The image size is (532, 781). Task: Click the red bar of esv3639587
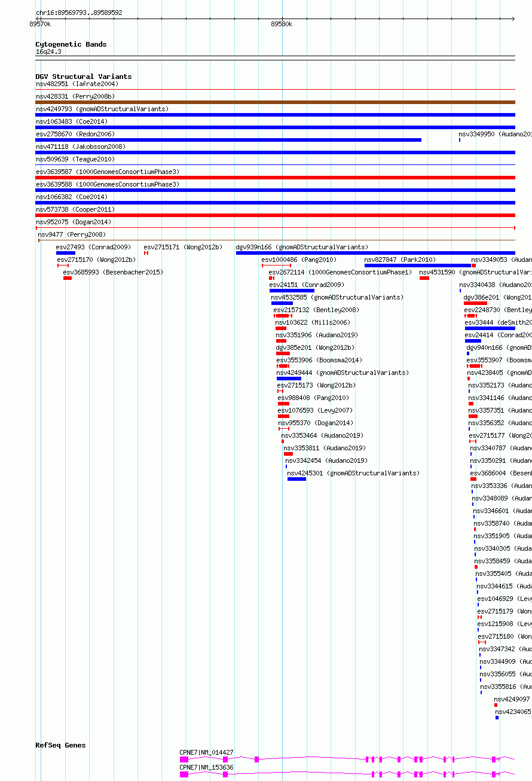point(275,178)
